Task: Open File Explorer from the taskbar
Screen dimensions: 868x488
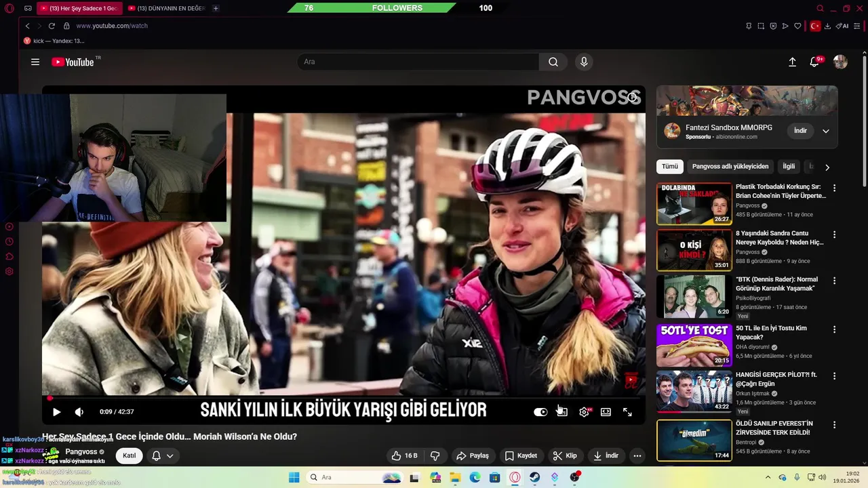Action: point(455,477)
